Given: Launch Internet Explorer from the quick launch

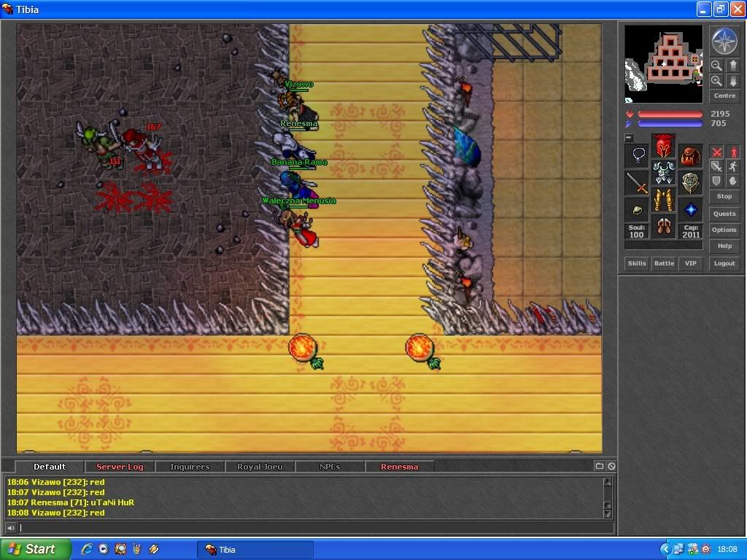Looking at the screenshot, I should pos(87,549).
